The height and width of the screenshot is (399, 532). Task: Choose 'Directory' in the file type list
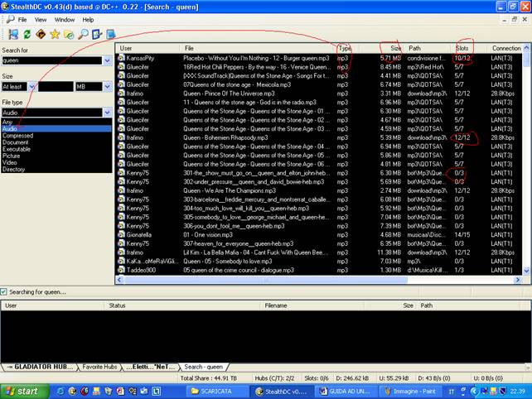pyautogui.click(x=56, y=169)
